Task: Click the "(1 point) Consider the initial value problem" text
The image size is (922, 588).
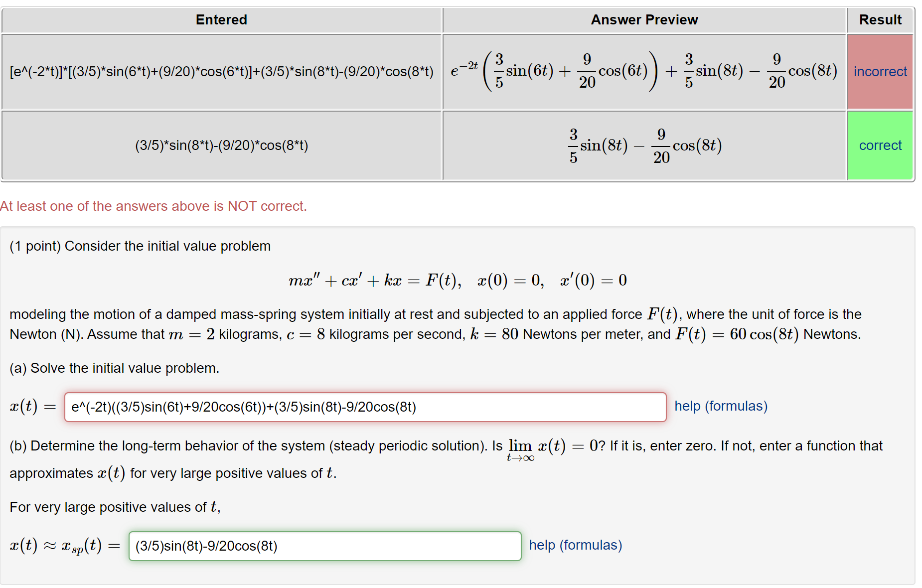Action: 140,246
